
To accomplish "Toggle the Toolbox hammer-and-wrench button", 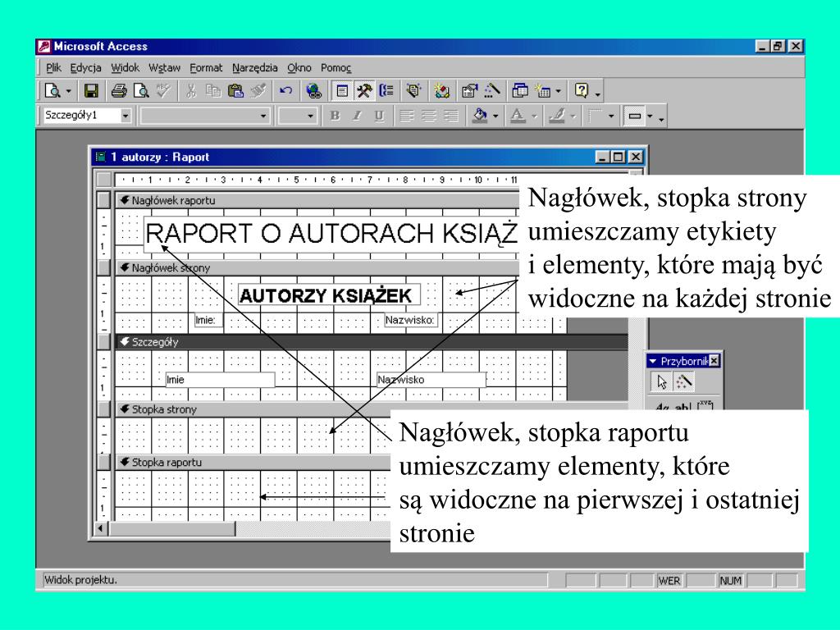I will point(363,91).
